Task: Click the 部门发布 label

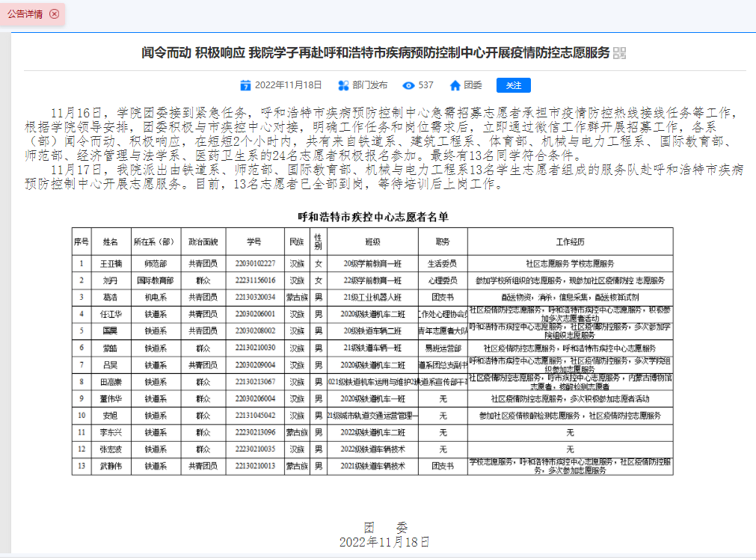Action: click(x=370, y=85)
